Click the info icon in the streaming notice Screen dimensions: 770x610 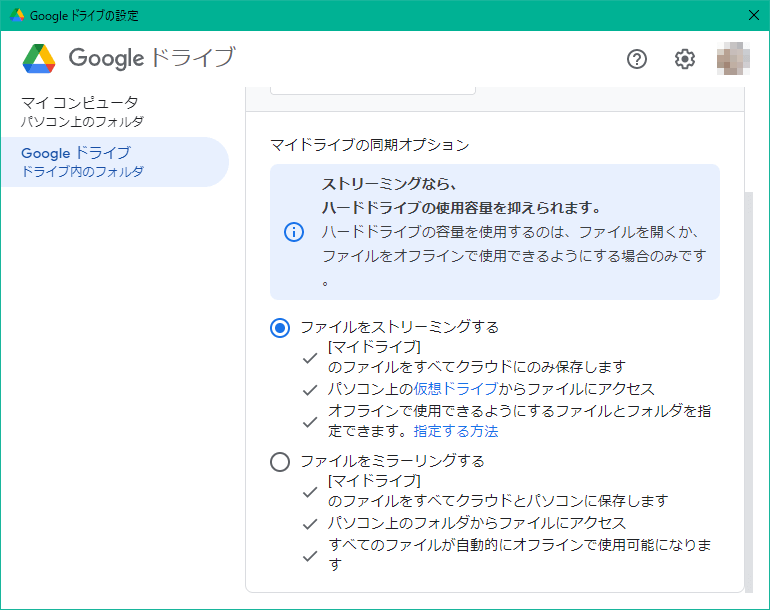pos(294,232)
